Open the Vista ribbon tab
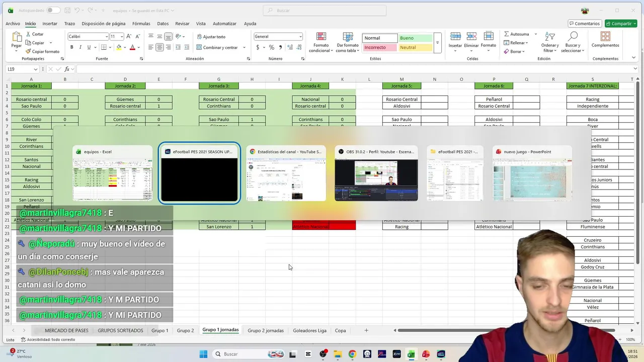Viewport: 644px width, 362px height. 201,24
